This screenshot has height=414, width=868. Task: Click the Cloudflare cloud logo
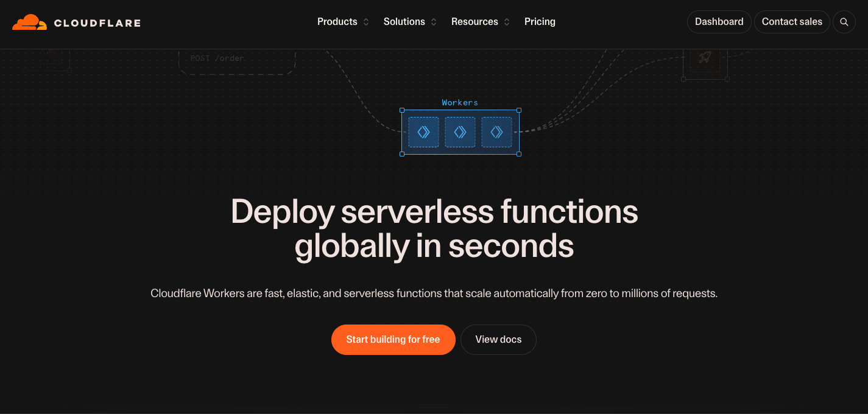click(29, 23)
